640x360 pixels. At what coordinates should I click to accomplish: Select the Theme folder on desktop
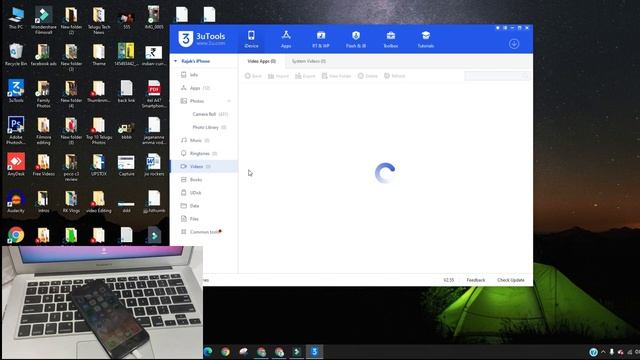(x=99, y=55)
